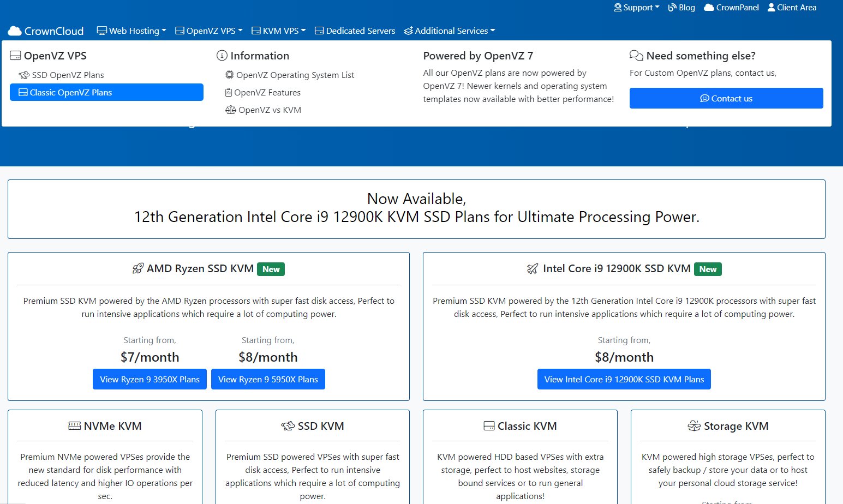Viewport: 843px width, 504px height.
Task: Select Classic OpenVZ Plans menu item
Action: [106, 92]
